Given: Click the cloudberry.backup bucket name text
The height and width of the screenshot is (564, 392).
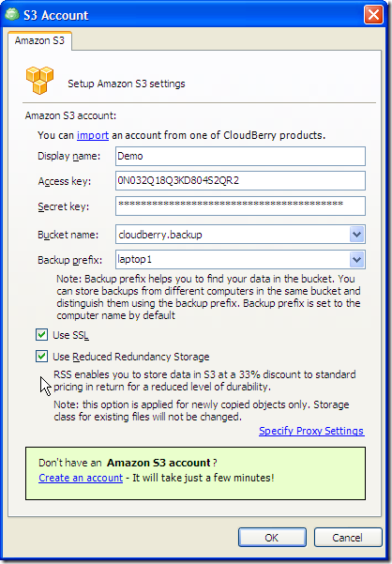Looking at the screenshot, I should 160,235.
